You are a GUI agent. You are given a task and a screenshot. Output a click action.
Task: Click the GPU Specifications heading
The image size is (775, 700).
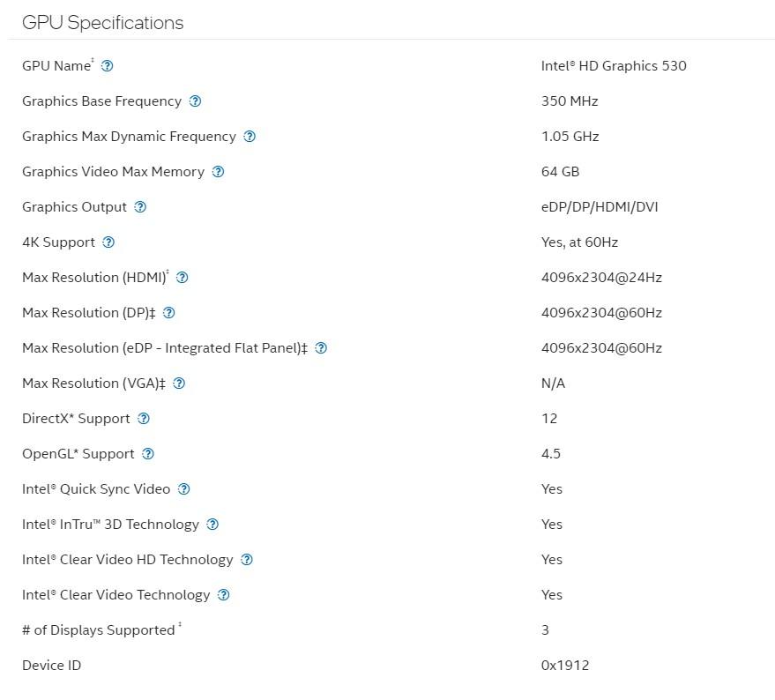102,23
